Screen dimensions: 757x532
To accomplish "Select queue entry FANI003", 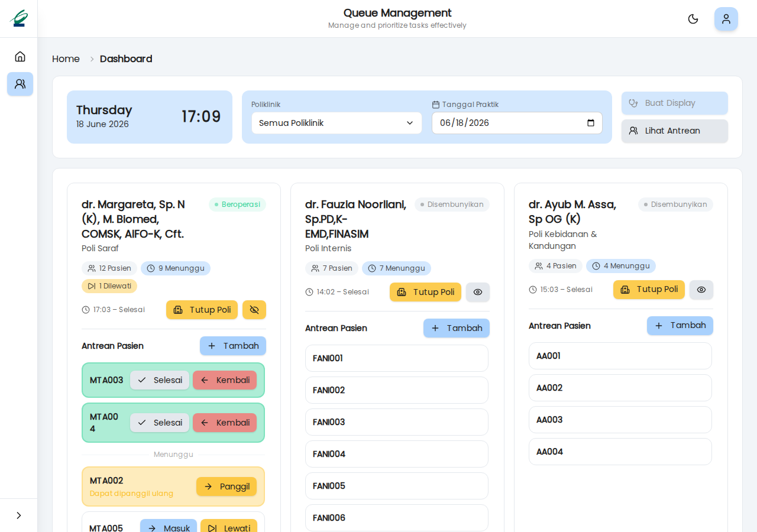I will click(397, 422).
